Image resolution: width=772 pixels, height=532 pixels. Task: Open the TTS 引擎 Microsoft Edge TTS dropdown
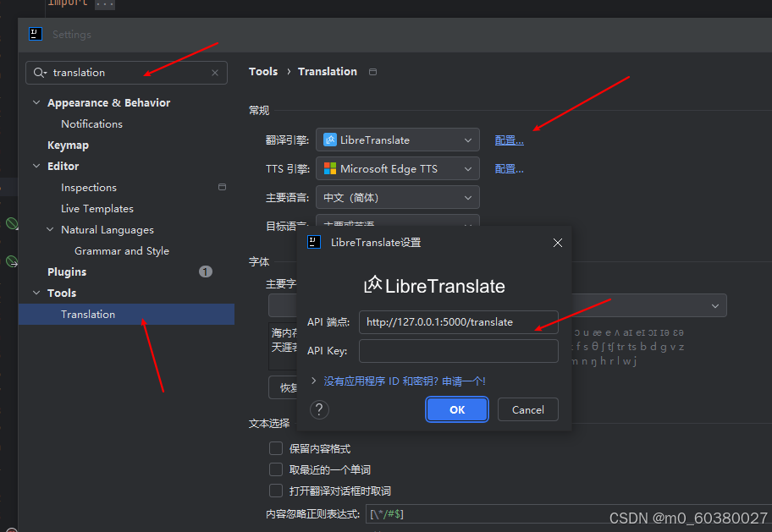point(397,169)
